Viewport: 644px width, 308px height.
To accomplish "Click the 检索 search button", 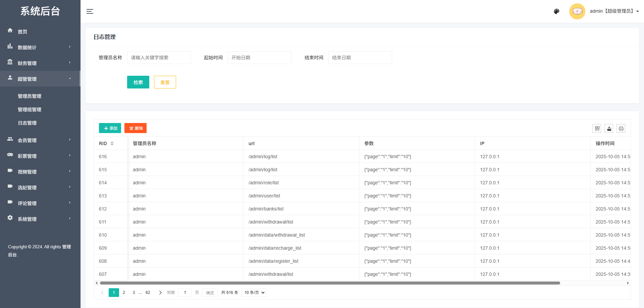I will tap(138, 82).
